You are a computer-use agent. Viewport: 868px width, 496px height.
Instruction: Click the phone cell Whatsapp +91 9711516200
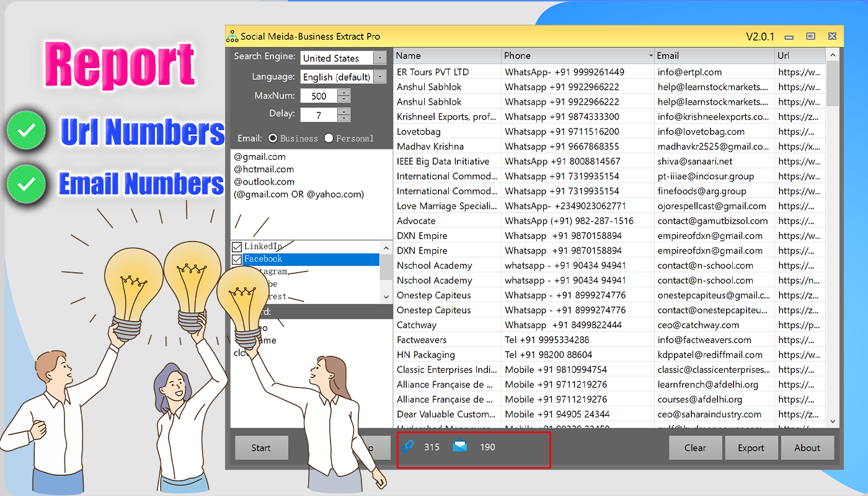[578, 131]
